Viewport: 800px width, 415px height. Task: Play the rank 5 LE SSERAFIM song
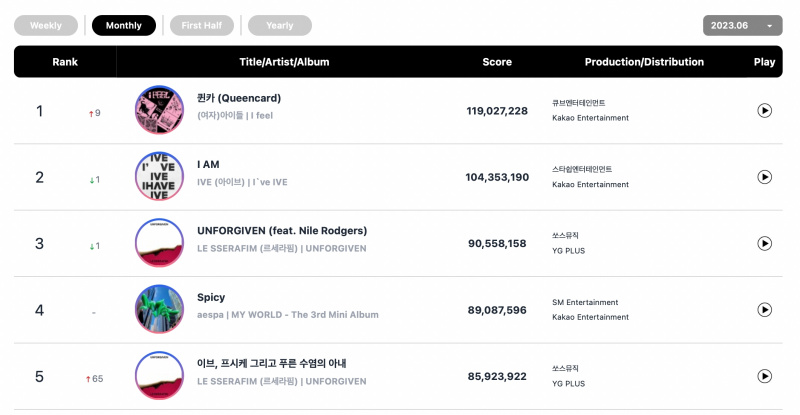764,376
